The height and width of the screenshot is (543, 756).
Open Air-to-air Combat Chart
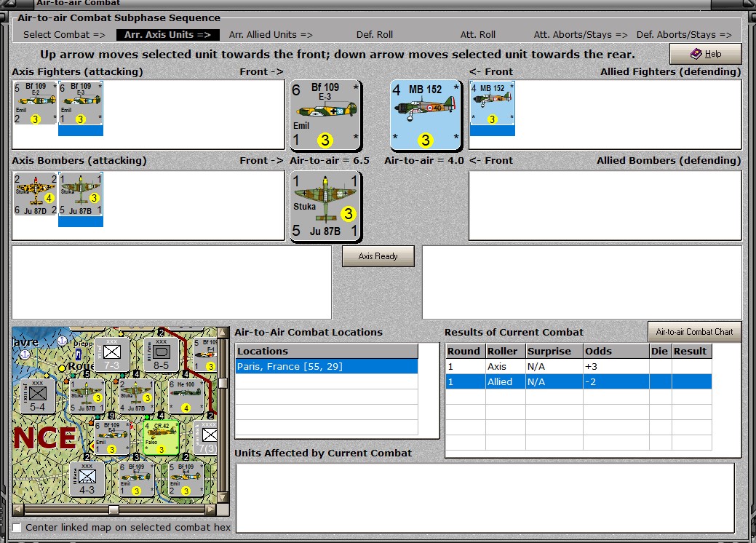point(694,332)
